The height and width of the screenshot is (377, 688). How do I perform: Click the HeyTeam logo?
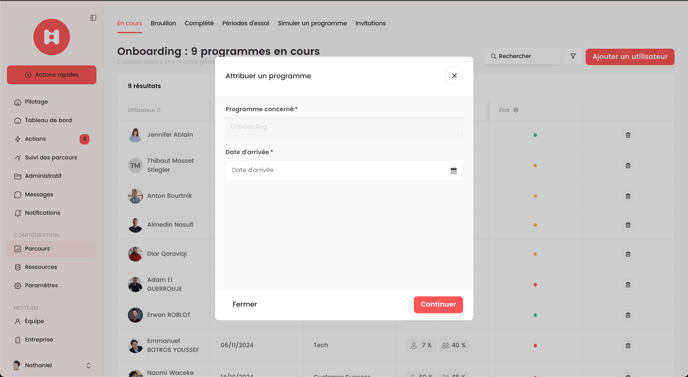pos(51,37)
